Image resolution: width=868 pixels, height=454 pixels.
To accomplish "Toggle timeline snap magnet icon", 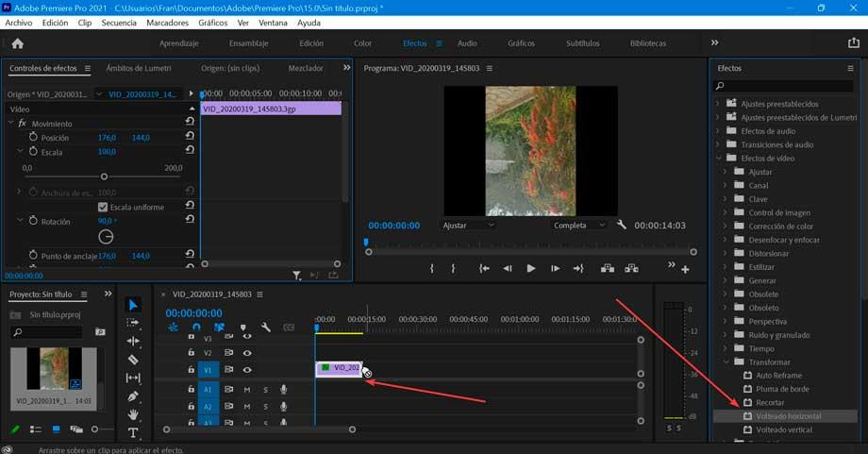I will pos(196,328).
